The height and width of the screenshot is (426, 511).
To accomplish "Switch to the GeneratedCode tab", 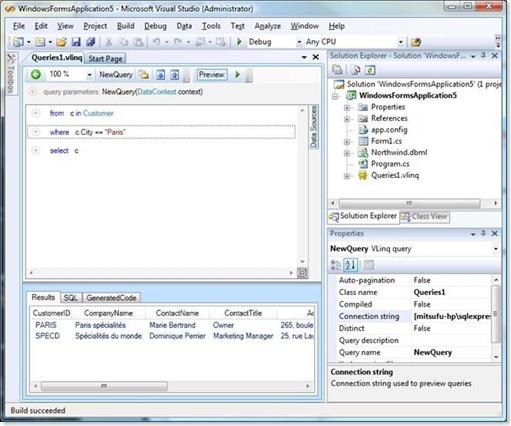I will click(x=111, y=298).
